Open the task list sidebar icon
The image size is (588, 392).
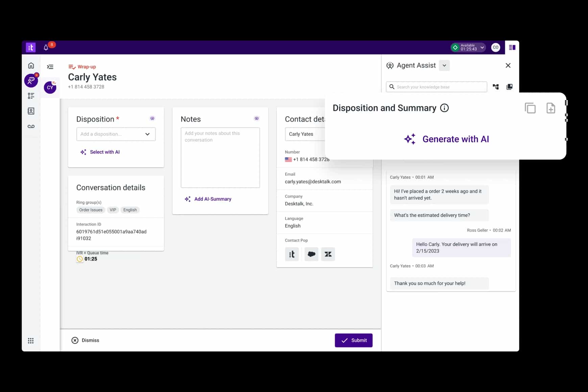click(31, 96)
